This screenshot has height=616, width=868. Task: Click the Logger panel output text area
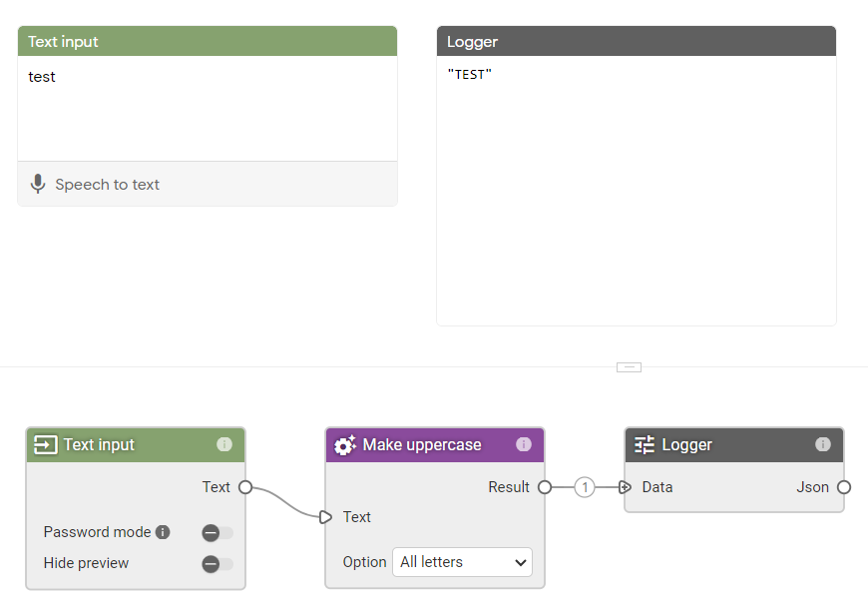[637, 191]
